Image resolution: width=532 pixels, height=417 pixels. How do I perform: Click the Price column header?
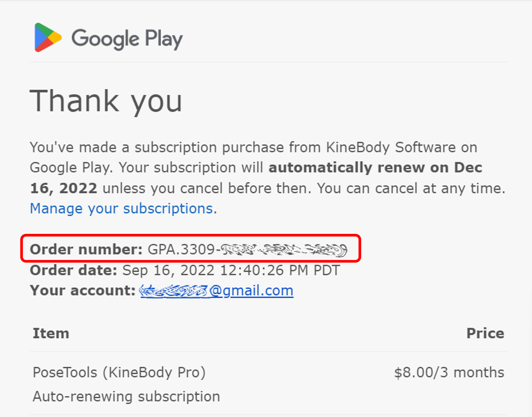coord(485,333)
